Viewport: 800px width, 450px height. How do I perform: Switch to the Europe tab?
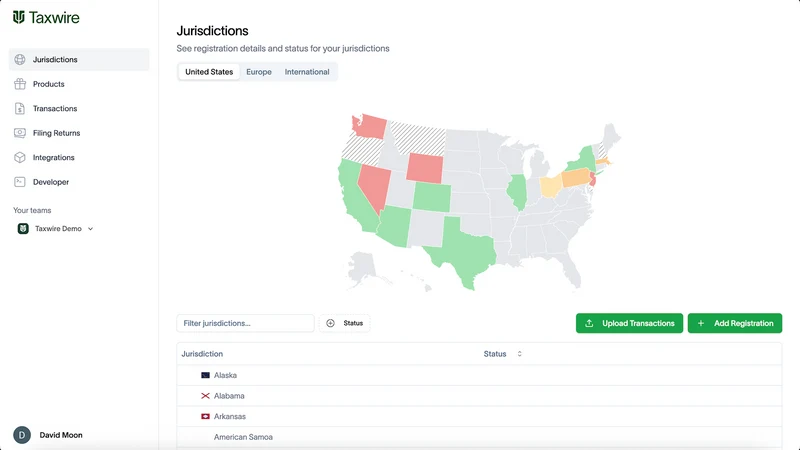(x=259, y=72)
